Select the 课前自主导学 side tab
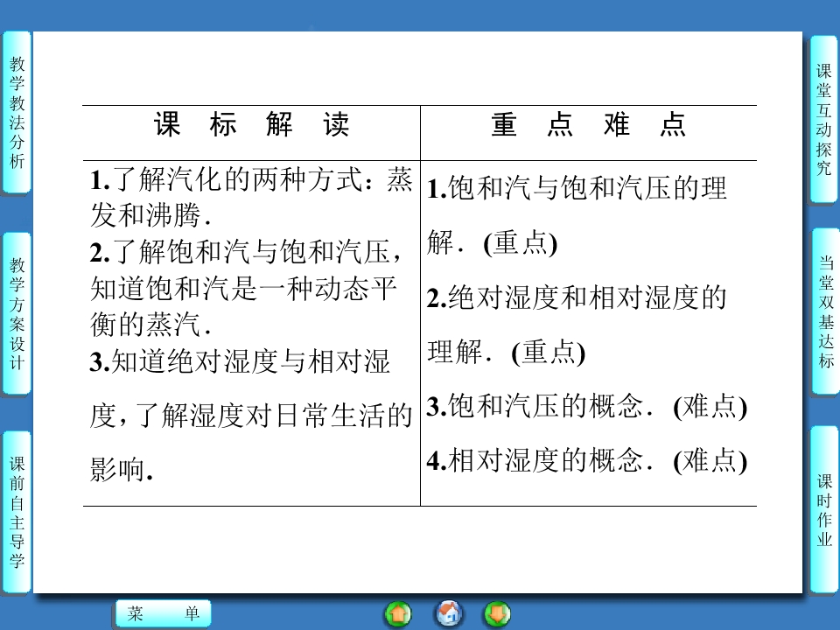This screenshot has height=630, width=840. (x=17, y=512)
